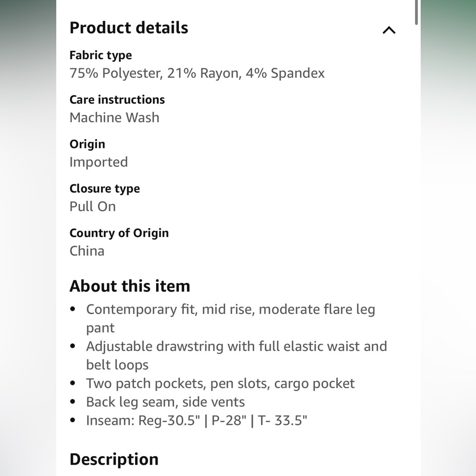Screen dimensions: 476x476
Task: Click the Contemporary fit, mid rise bullet
Action: click(231, 318)
